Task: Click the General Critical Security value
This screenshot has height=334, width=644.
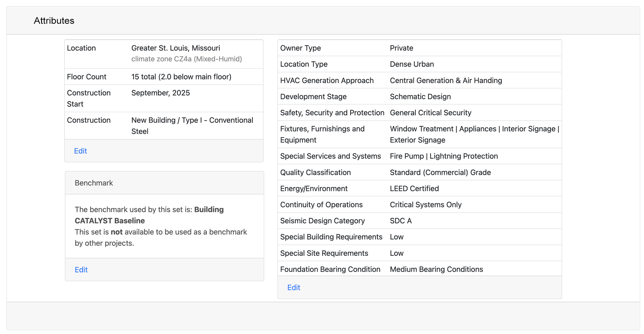Action: (430, 113)
